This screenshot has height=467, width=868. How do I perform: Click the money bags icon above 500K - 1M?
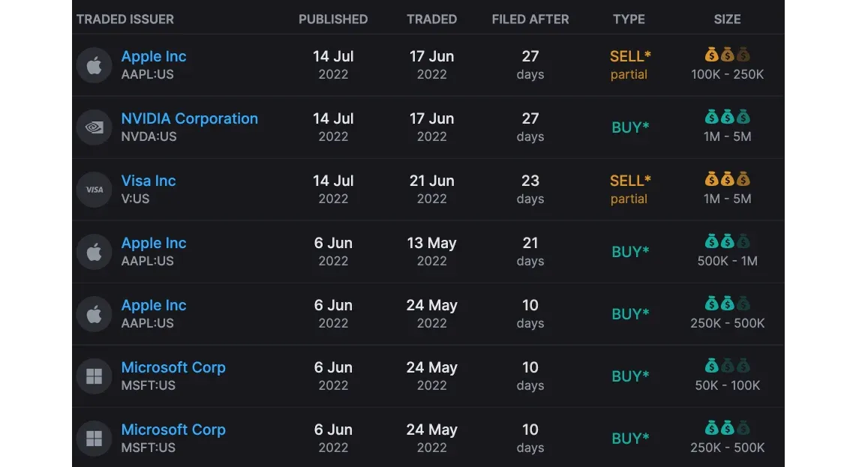tap(727, 241)
